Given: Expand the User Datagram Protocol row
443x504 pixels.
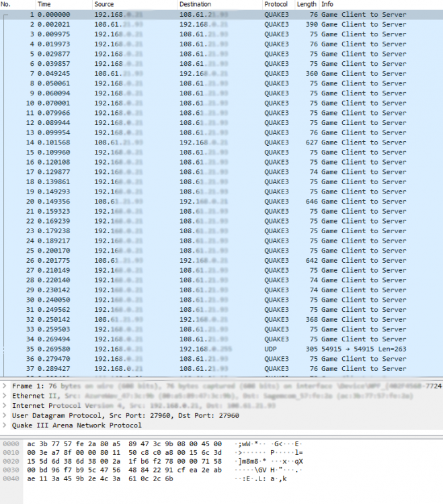Looking at the screenshot, I should click(x=5, y=415).
